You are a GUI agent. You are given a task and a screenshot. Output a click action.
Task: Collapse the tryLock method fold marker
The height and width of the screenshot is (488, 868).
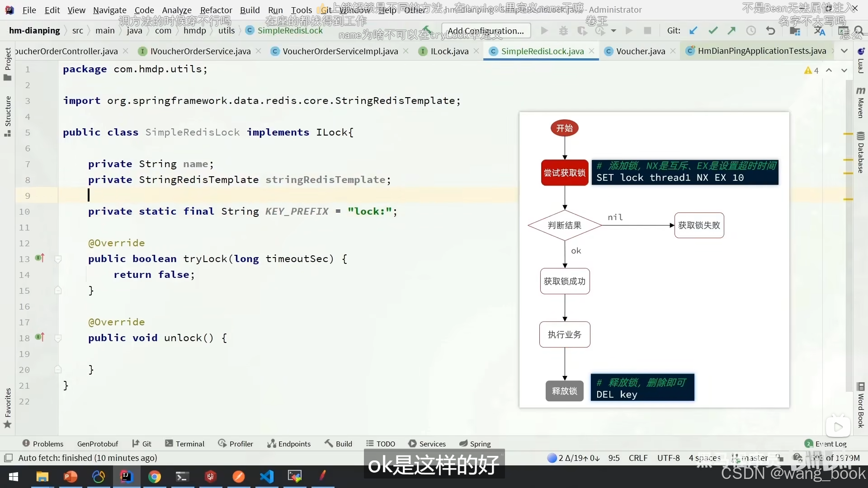tap(58, 259)
